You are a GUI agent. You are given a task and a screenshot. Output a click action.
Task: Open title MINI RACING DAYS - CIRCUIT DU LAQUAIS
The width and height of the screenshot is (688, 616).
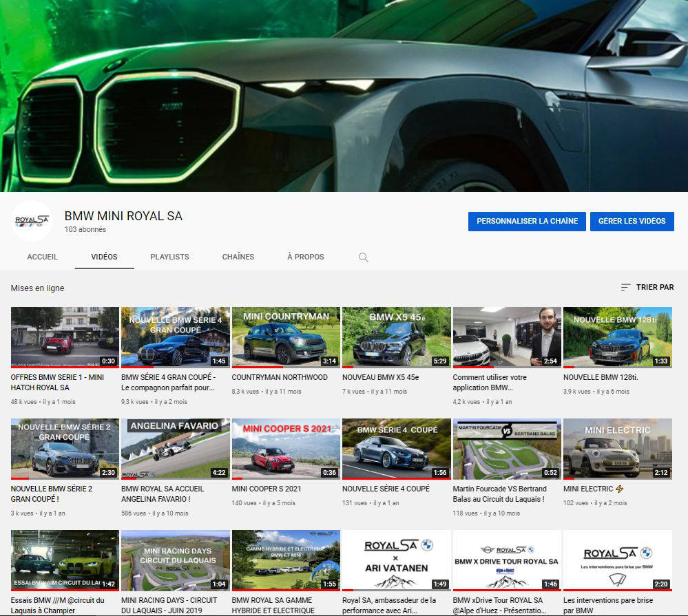pos(169,605)
